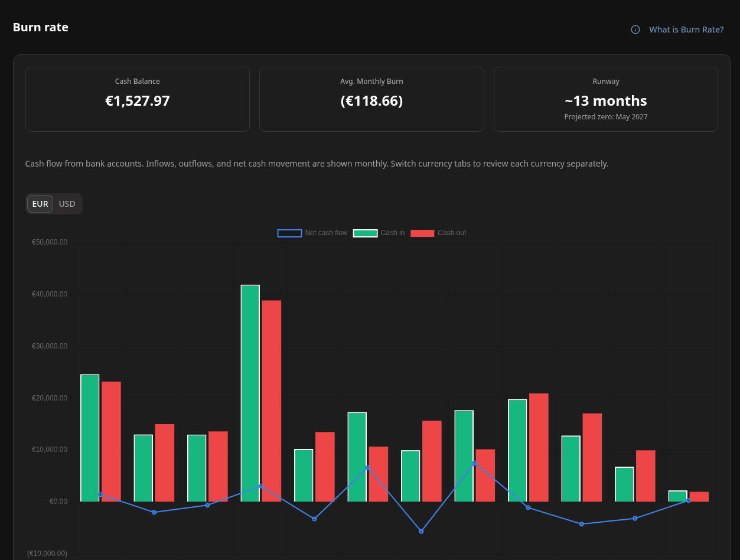Click the tallest red Cash out bar

click(272, 401)
